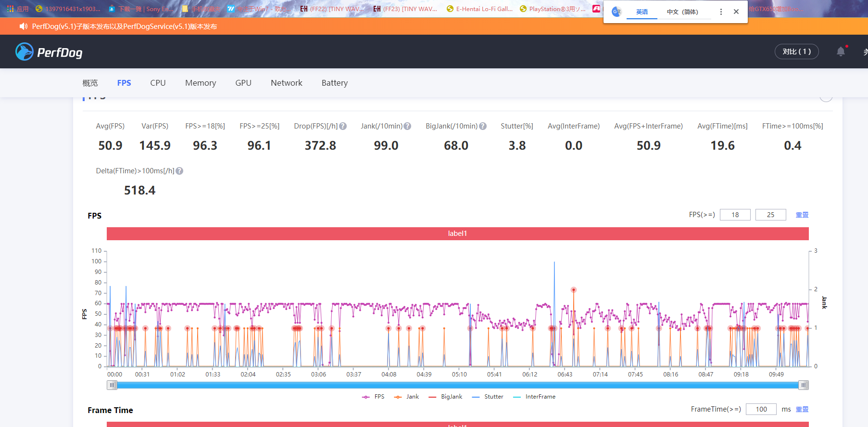Click help icon next to Delta(FTime)>100ms
Screen dimensions: 868x427
[x=179, y=171]
